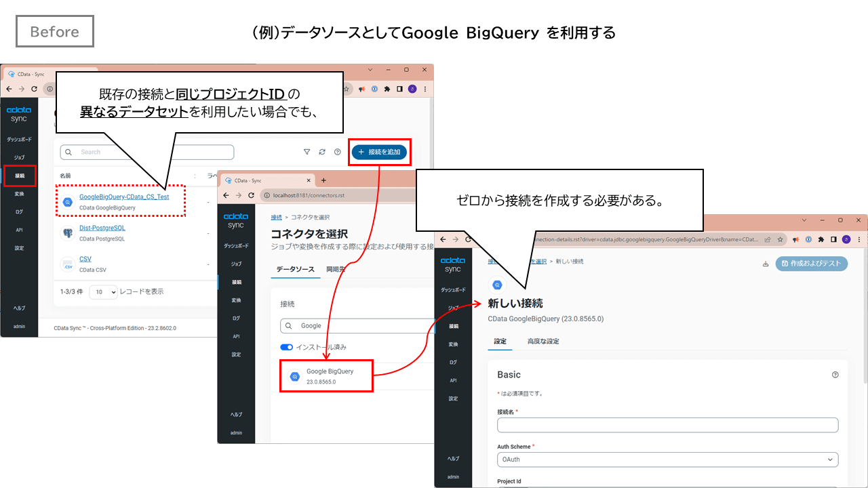This screenshot has width=868, height=488.
Task: Click the connector search field containing Google
Action: [x=357, y=325]
